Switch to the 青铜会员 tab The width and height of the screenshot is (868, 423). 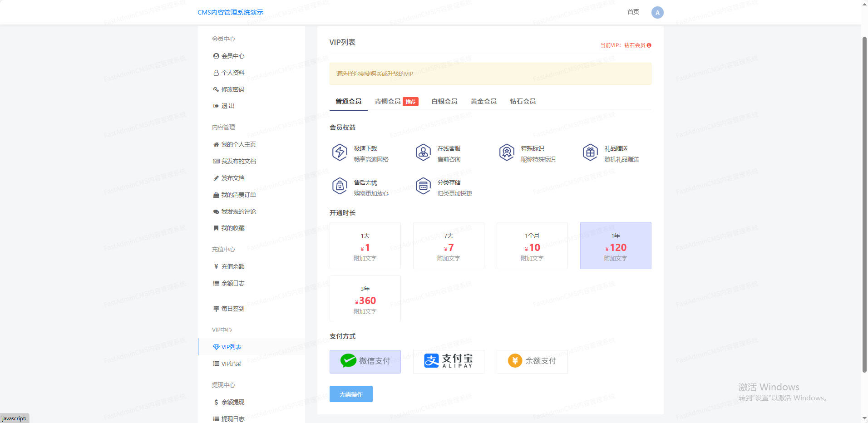(x=388, y=101)
